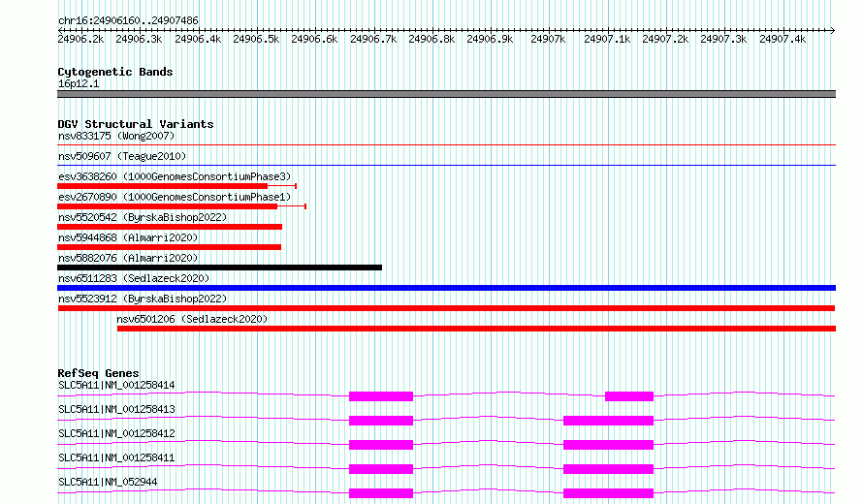Click left exon block of NM_052944
The height and width of the screenshot is (504, 863).
(x=381, y=493)
